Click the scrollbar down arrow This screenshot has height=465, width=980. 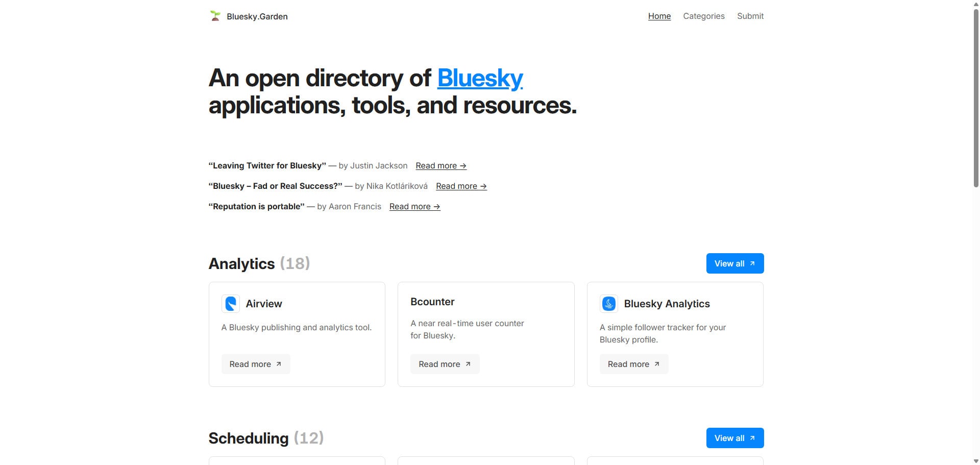[x=976, y=461]
